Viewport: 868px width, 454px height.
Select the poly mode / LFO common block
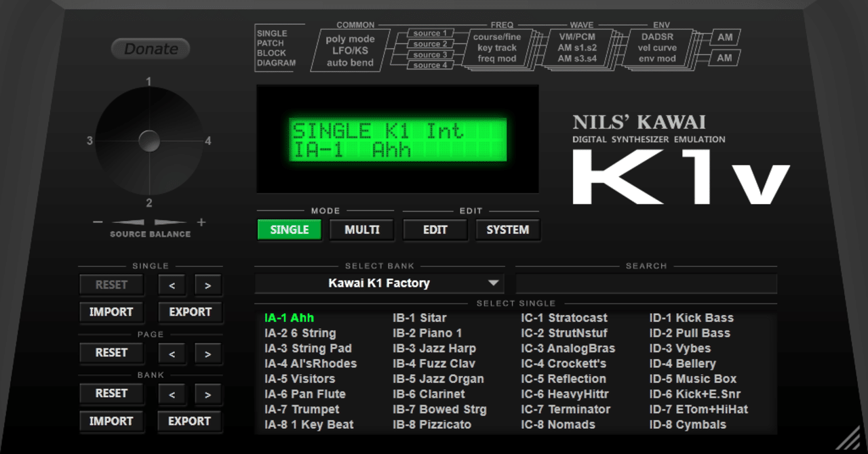349,49
